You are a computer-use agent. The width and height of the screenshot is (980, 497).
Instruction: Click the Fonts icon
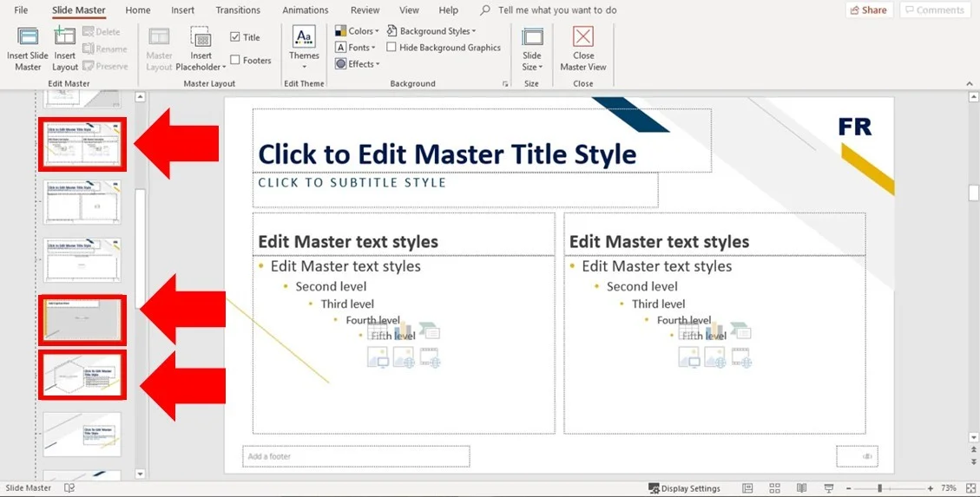[x=340, y=48]
